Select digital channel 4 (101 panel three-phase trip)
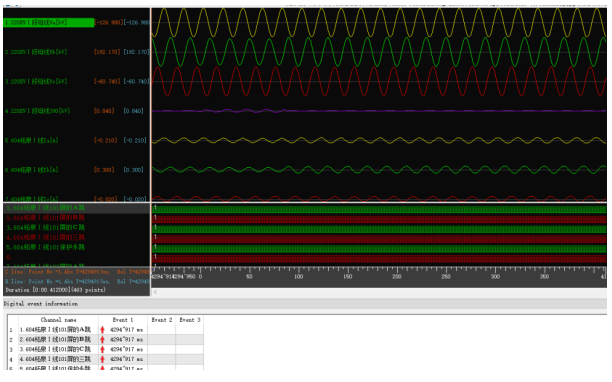The width and height of the screenshot is (612, 382). [45, 237]
